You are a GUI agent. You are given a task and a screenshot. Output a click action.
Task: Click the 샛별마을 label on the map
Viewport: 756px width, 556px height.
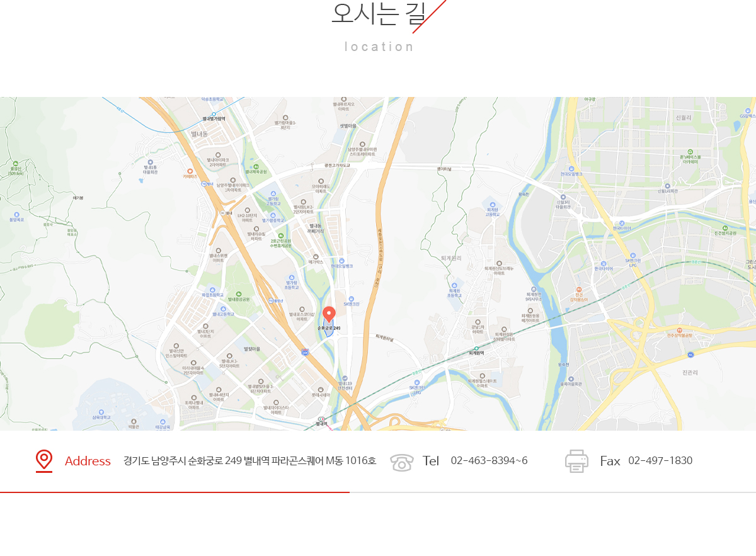(348, 125)
